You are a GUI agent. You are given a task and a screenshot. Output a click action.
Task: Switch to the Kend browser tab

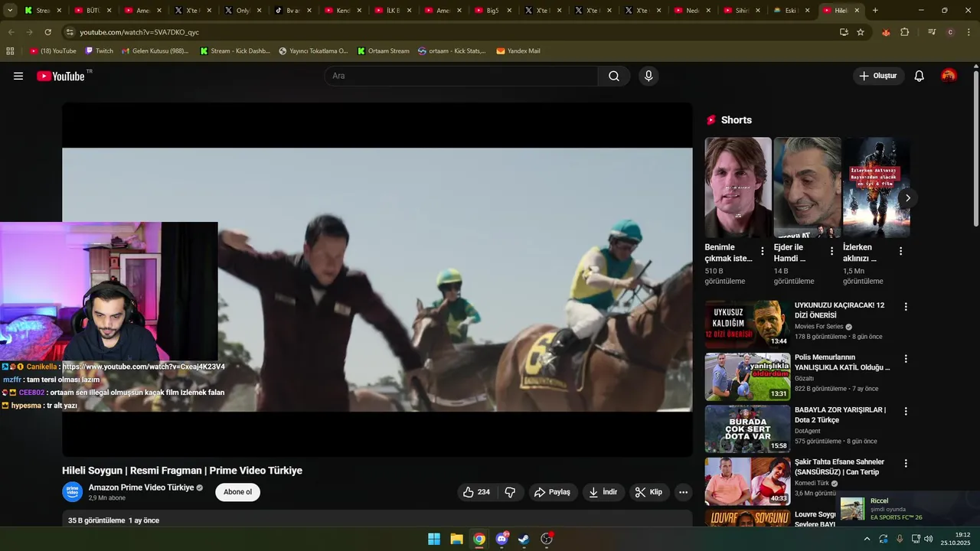click(x=343, y=11)
